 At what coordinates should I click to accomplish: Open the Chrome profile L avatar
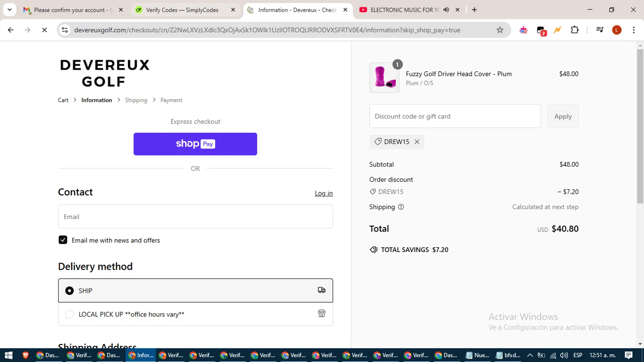click(x=617, y=30)
